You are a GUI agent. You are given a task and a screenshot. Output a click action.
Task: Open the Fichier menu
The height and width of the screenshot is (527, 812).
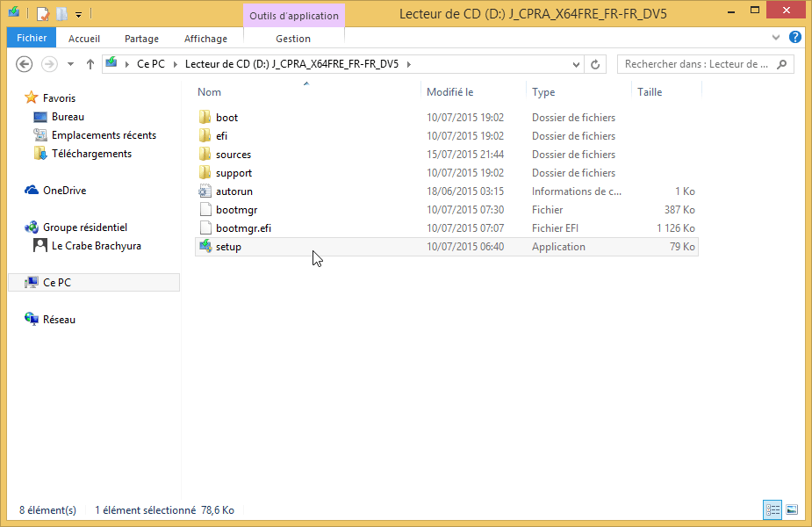[32, 38]
